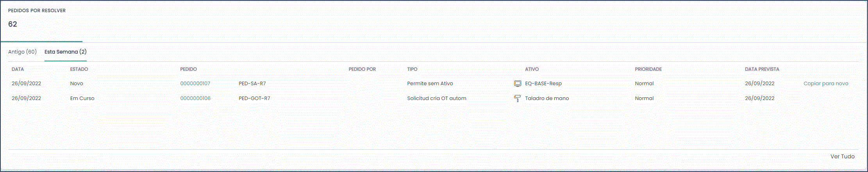Click the drill icon beside Taladro de mano
Image resolution: width=868 pixels, height=172 pixels.
click(517, 99)
